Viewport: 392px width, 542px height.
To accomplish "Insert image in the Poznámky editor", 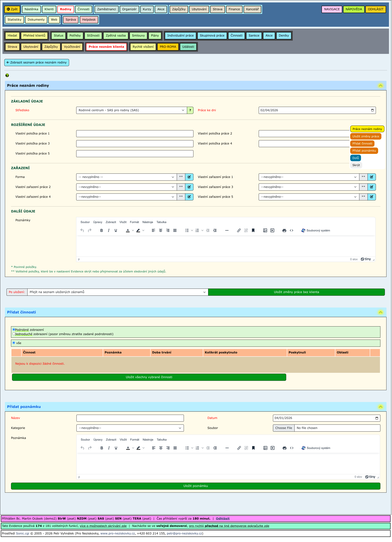I will [265, 231].
